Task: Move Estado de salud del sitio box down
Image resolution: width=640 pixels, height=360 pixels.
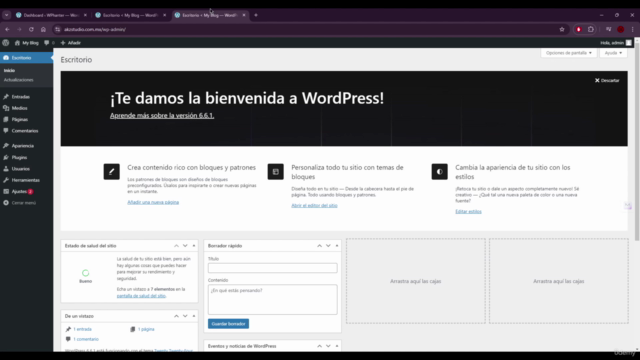Action: (x=185, y=246)
